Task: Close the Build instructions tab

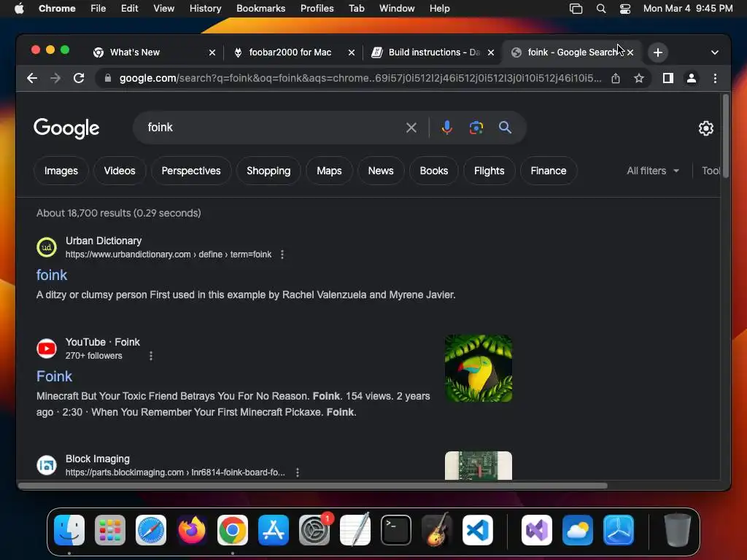Action: click(491, 52)
